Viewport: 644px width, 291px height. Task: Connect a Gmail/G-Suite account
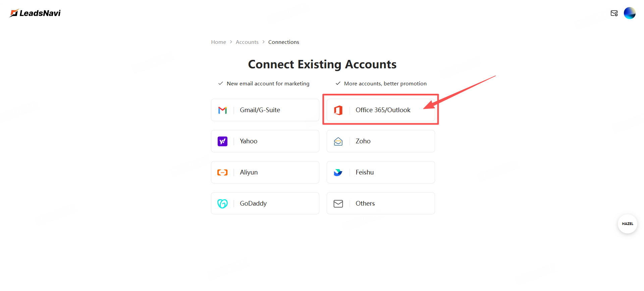pyautogui.click(x=265, y=110)
